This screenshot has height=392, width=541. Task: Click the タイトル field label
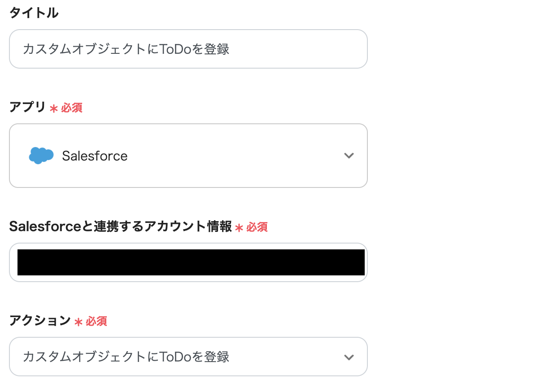34,13
